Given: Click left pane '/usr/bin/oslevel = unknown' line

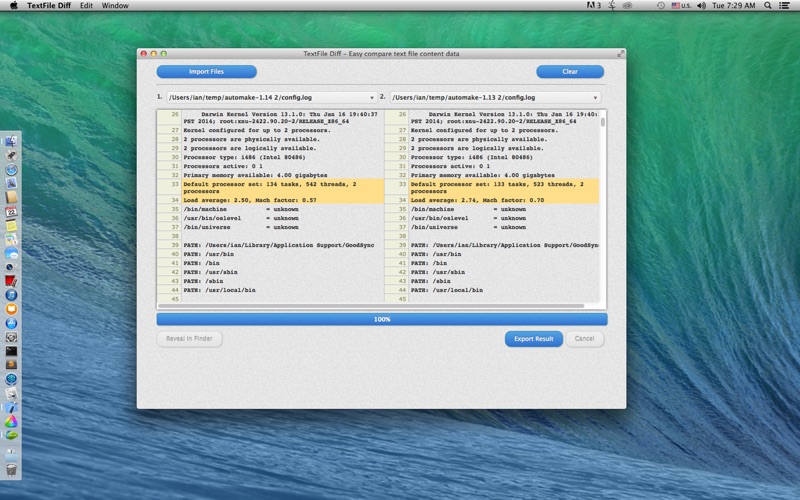Looking at the screenshot, I should 241,218.
